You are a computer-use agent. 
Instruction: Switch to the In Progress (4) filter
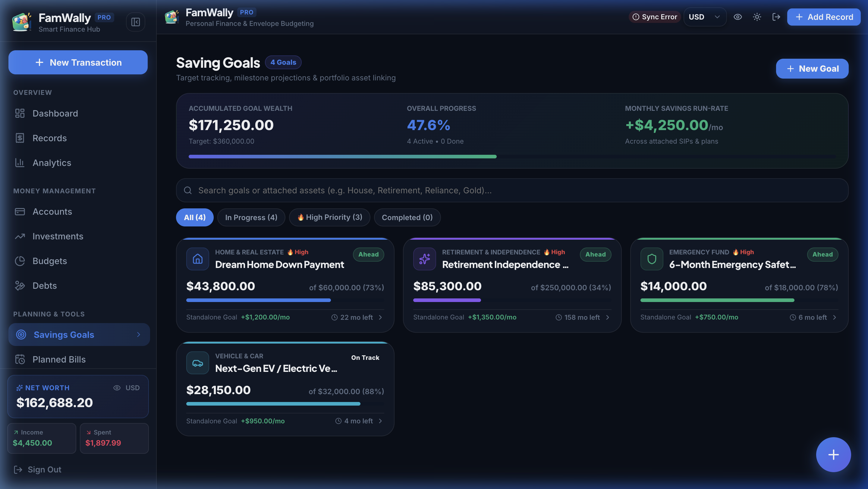[x=251, y=217]
